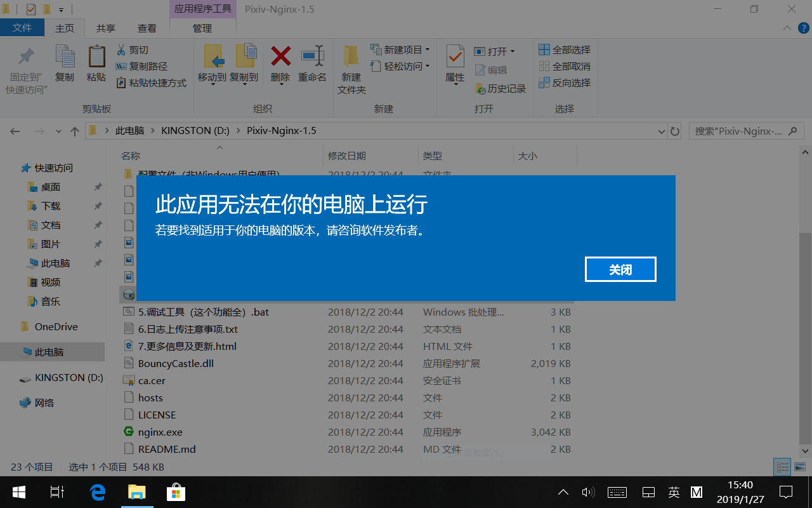Screen dimensions: 812x508
Task: Open the recent locations dropdown arrow
Action: [x=58, y=131]
